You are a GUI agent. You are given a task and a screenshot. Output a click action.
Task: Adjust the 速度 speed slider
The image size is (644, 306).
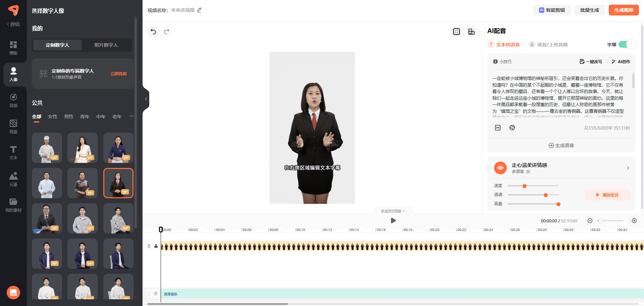(x=533, y=186)
